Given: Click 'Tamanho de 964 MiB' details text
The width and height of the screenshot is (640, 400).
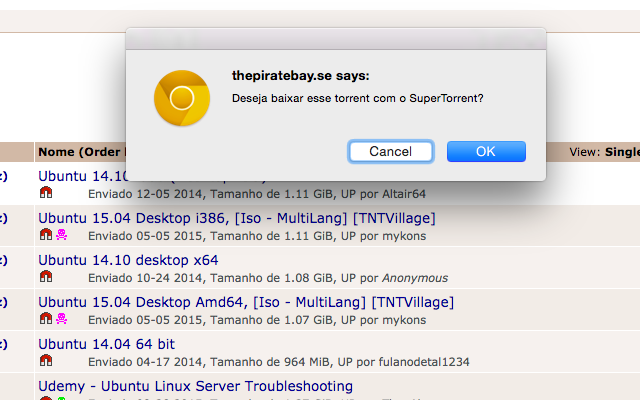Looking at the screenshot, I should pos(271,362).
